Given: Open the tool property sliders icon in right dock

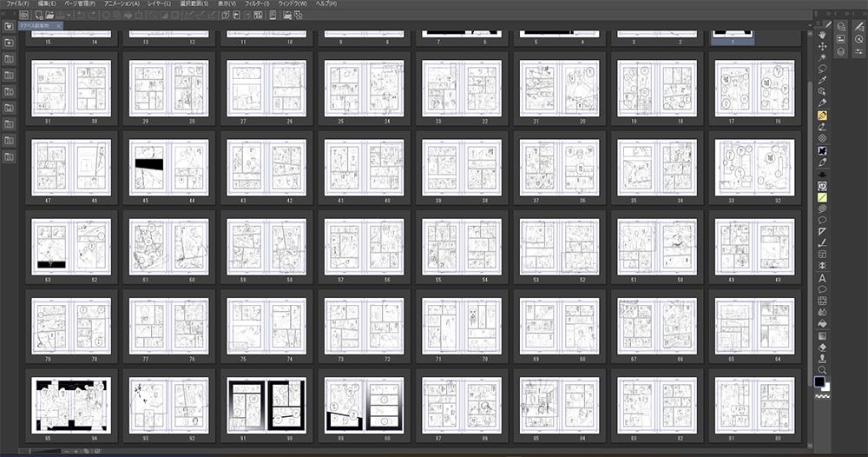Looking at the screenshot, I should click(858, 51).
